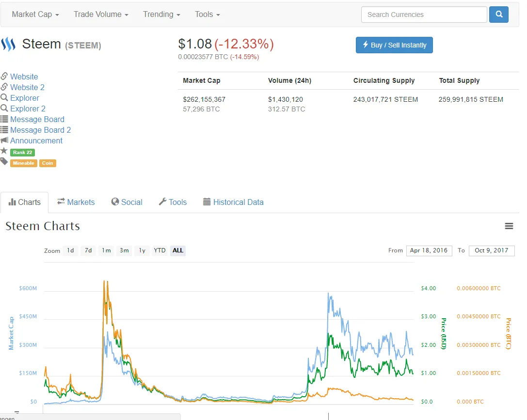
Task: Click the star icon beside Rank 22
Action: coord(4,150)
